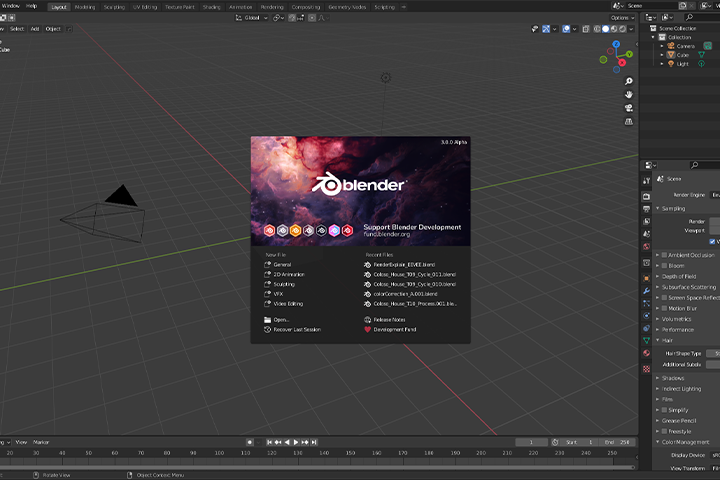
Task: Expand the Volumetrics panel
Action: click(658, 319)
